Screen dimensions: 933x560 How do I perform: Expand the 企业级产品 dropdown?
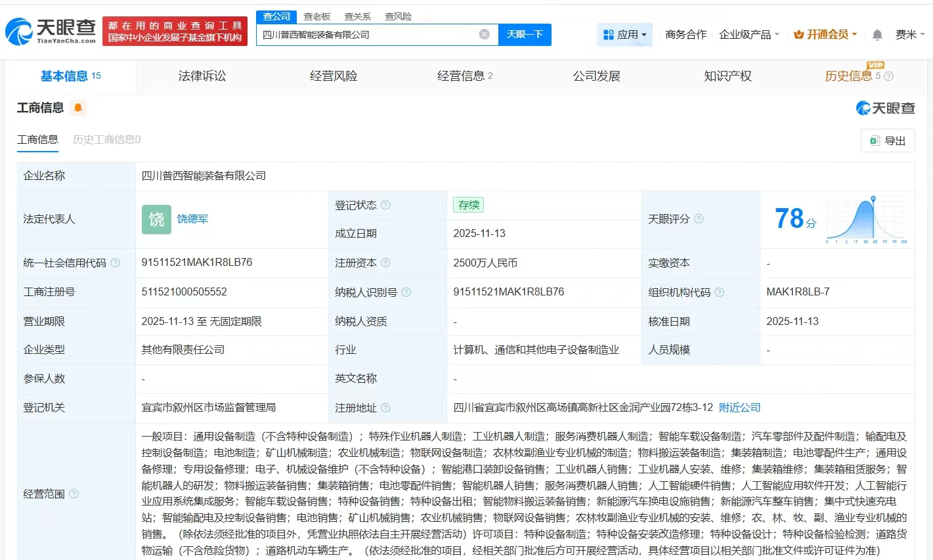(x=749, y=35)
